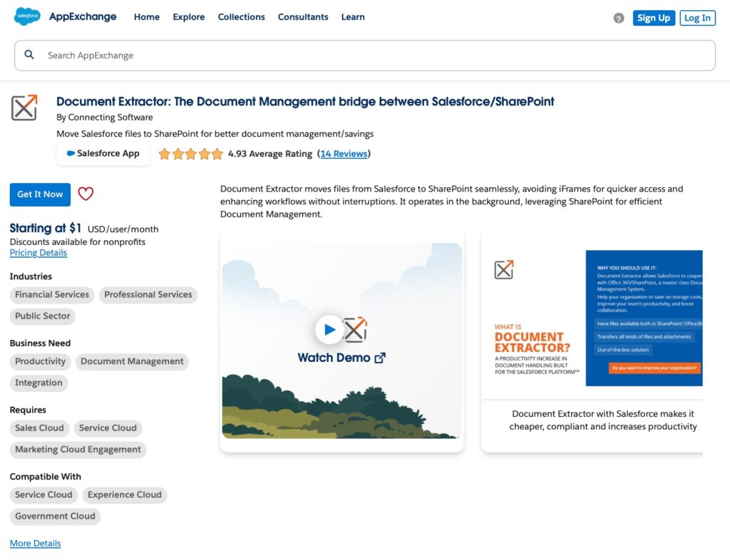Click the Salesforce App badge
Image resolution: width=730 pixels, height=560 pixels.
pyautogui.click(x=103, y=153)
